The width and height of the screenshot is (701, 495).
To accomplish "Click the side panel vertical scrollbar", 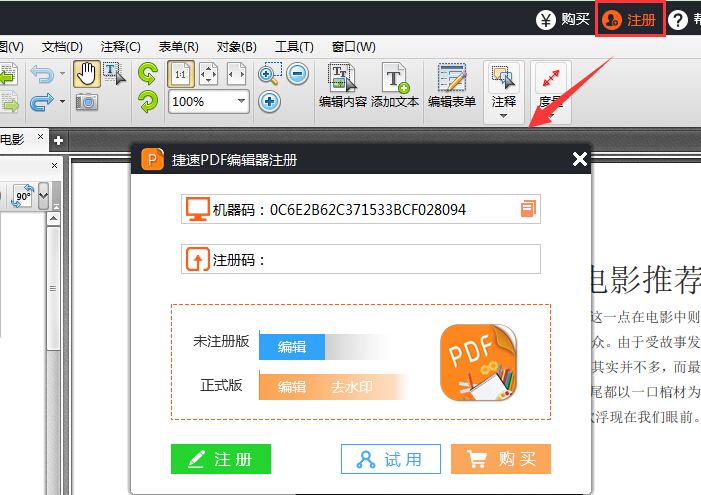I will point(53,288).
